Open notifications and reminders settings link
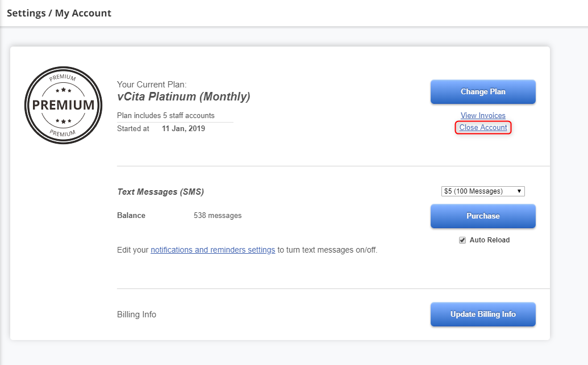588x365 pixels. click(212, 250)
